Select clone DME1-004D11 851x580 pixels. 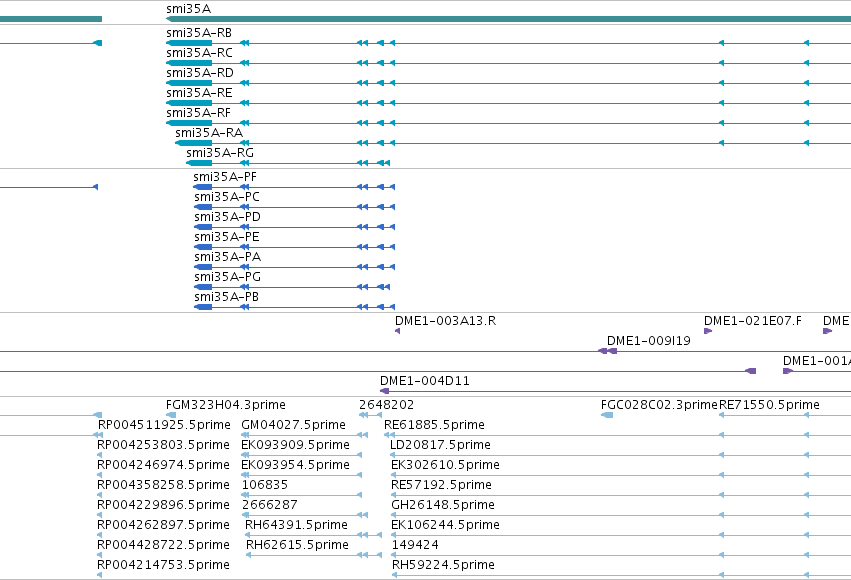coord(424,381)
